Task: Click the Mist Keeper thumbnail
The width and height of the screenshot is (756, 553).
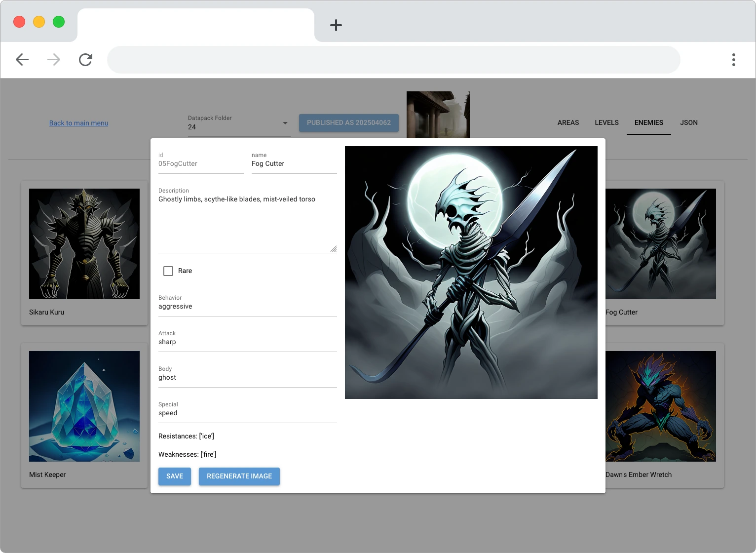Action: [x=84, y=406]
